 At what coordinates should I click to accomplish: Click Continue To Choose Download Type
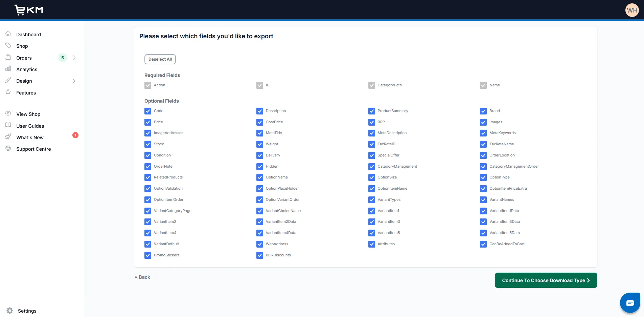point(546,280)
